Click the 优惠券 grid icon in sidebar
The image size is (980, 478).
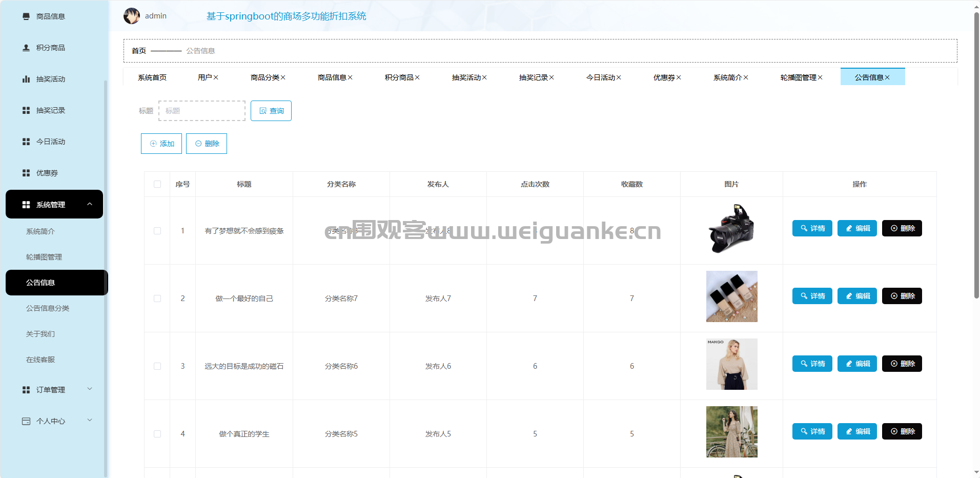click(26, 173)
